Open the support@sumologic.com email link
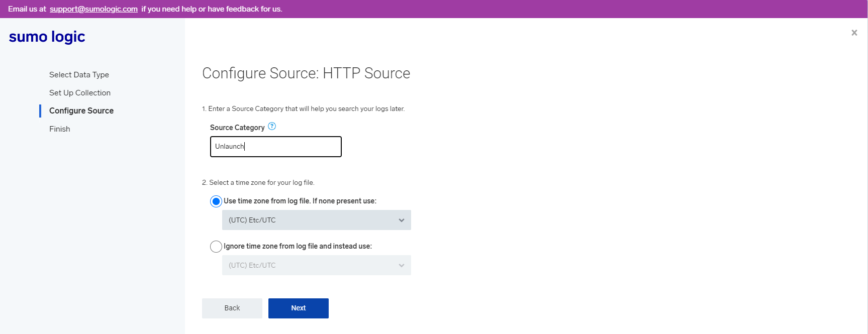The width and height of the screenshot is (868, 334). [93, 9]
